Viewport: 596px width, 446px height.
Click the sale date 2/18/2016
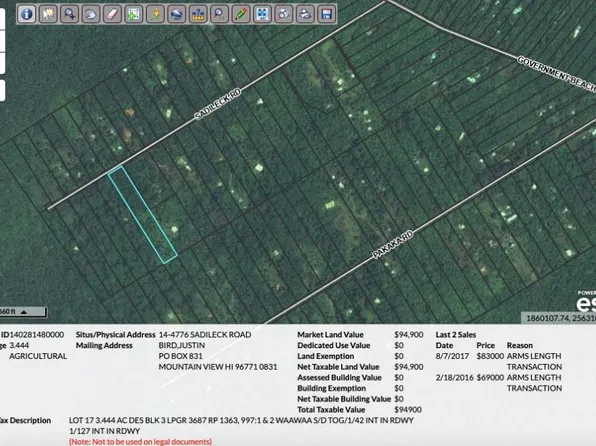455,378
